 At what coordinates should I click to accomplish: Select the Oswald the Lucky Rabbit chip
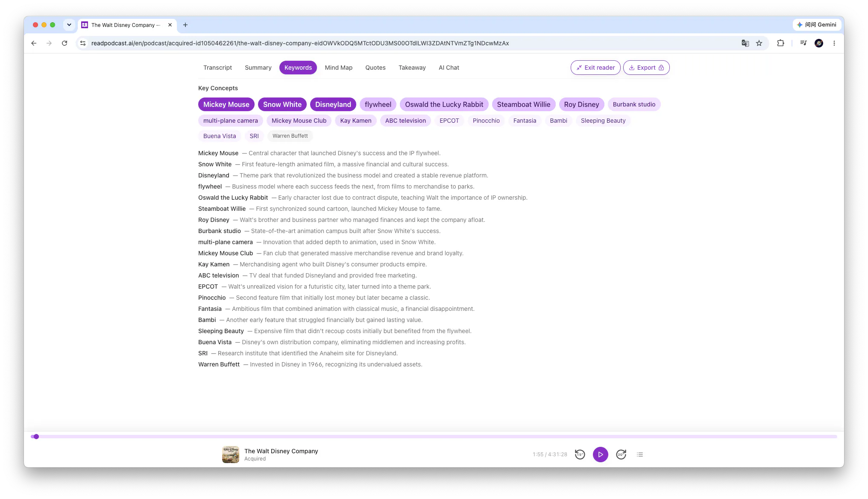click(x=444, y=104)
